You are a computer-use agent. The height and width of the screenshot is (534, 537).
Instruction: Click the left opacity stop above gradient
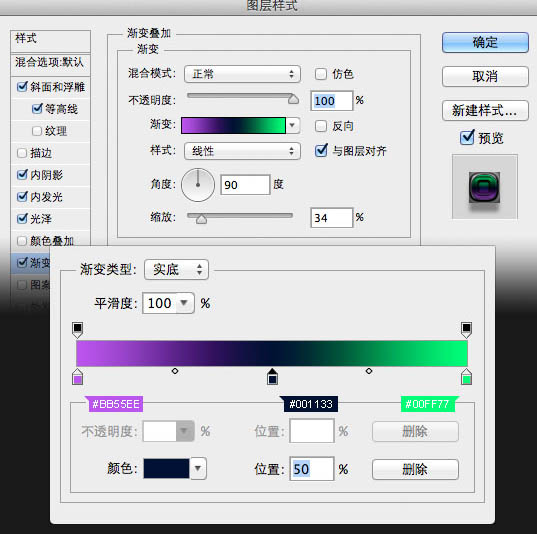[78, 330]
